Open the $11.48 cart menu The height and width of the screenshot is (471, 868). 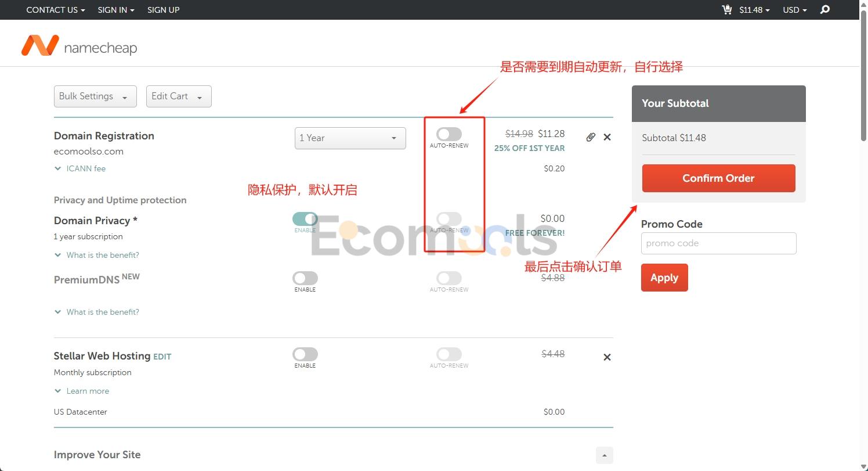pyautogui.click(x=754, y=10)
